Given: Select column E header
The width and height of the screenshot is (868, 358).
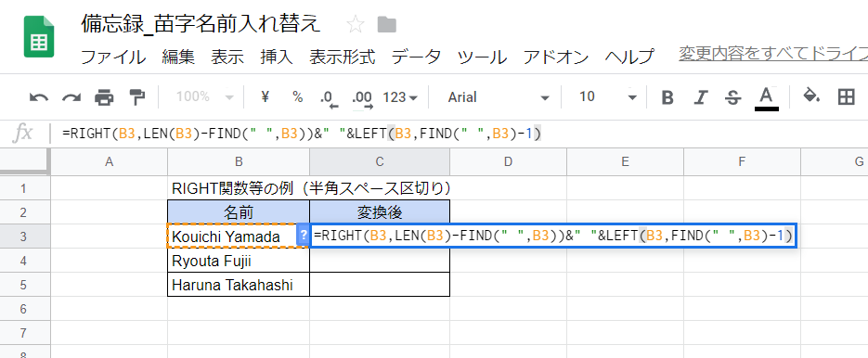Looking at the screenshot, I should (x=625, y=161).
